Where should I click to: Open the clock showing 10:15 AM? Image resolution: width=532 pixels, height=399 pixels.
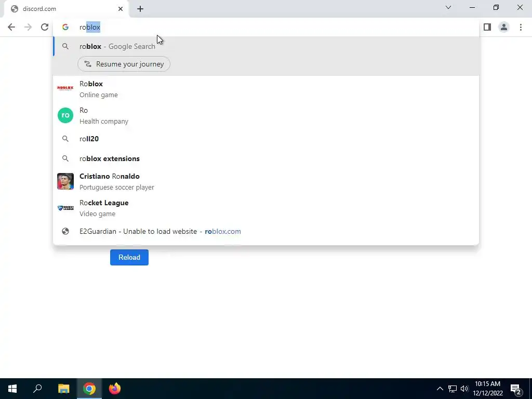pyautogui.click(x=487, y=389)
